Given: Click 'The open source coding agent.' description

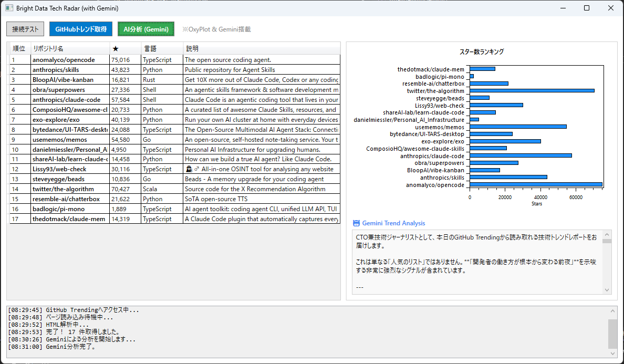Looking at the screenshot, I should [x=262, y=60].
